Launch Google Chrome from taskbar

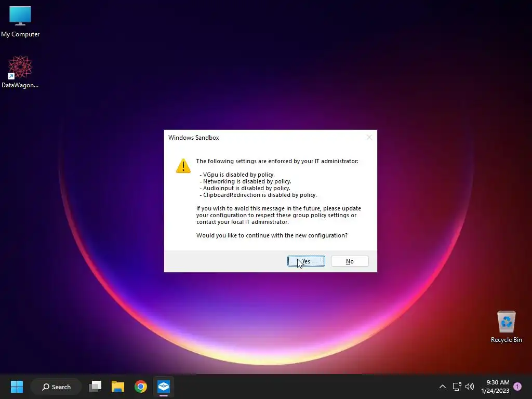click(x=140, y=387)
